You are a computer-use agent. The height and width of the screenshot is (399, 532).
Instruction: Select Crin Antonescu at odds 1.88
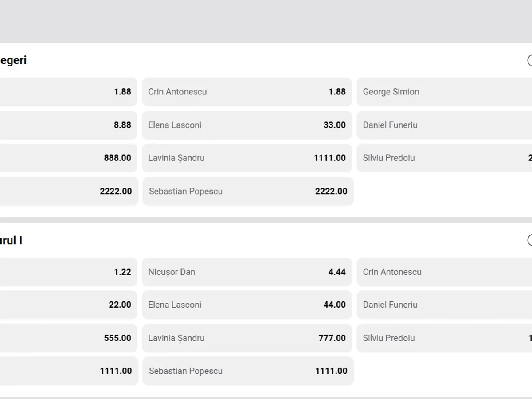246,92
